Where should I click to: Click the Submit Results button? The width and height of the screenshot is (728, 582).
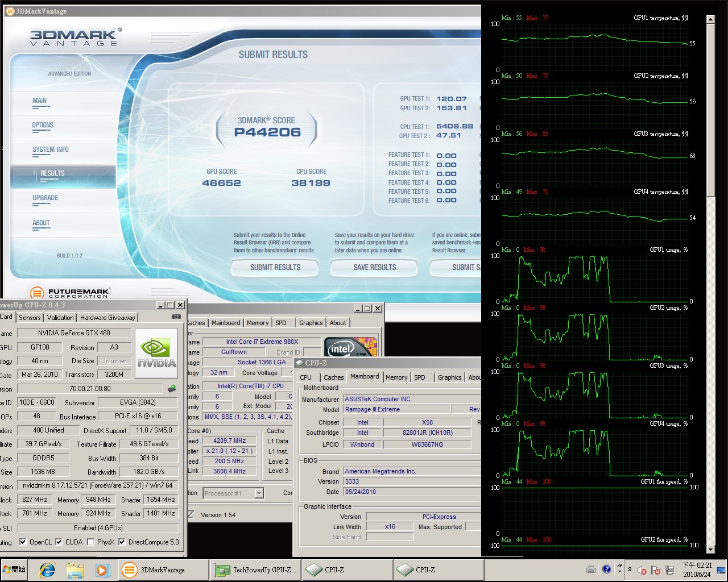(x=275, y=267)
